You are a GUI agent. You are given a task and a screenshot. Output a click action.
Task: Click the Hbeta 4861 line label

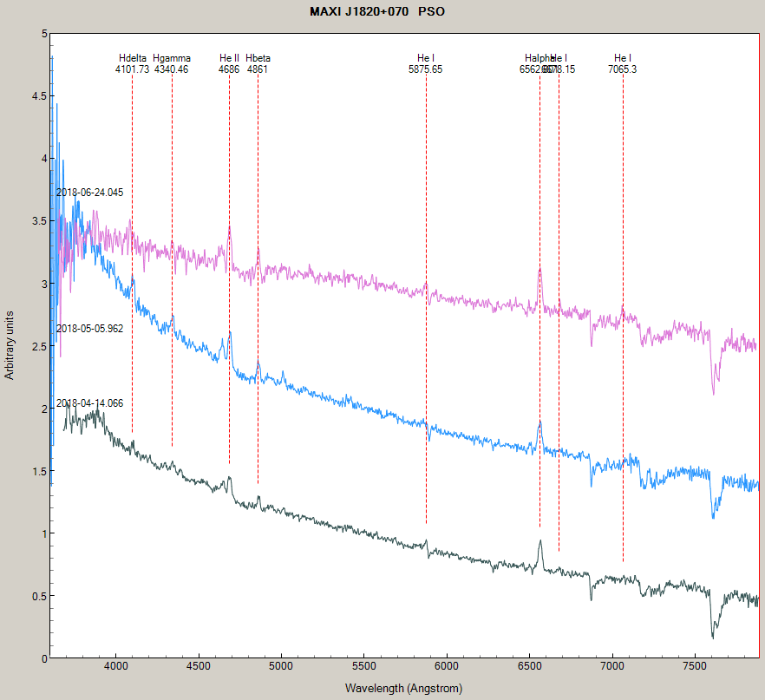click(258, 64)
